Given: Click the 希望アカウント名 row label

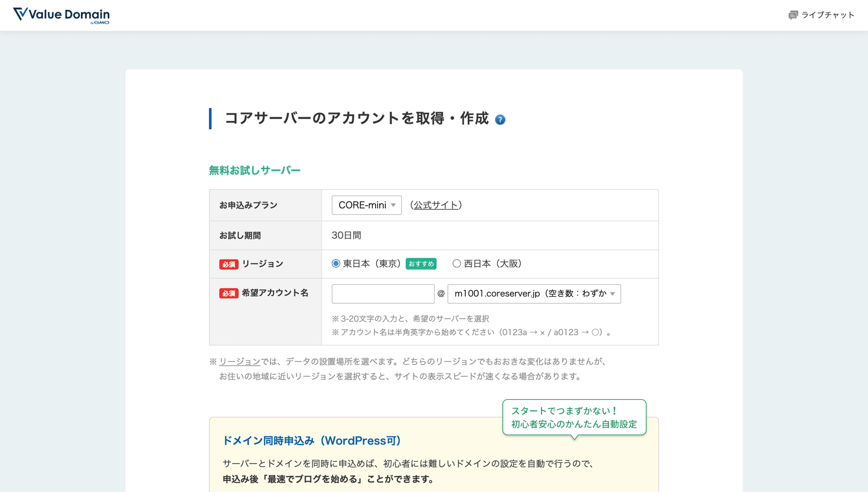Looking at the screenshot, I should tap(275, 293).
